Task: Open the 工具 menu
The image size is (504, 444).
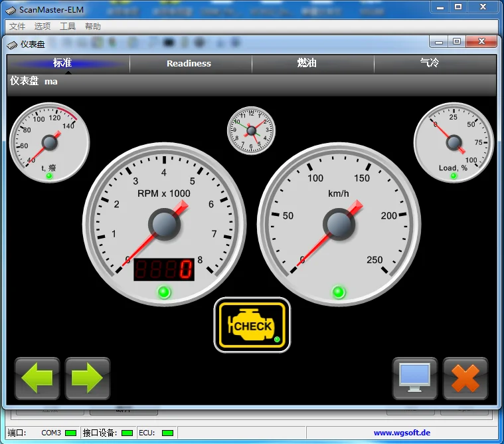Action: [68, 27]
